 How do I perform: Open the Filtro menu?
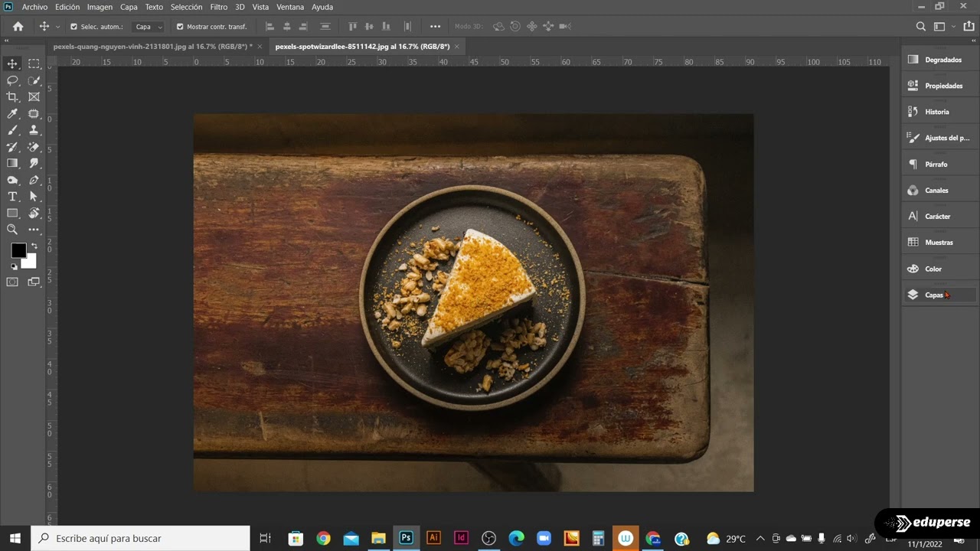219,7
